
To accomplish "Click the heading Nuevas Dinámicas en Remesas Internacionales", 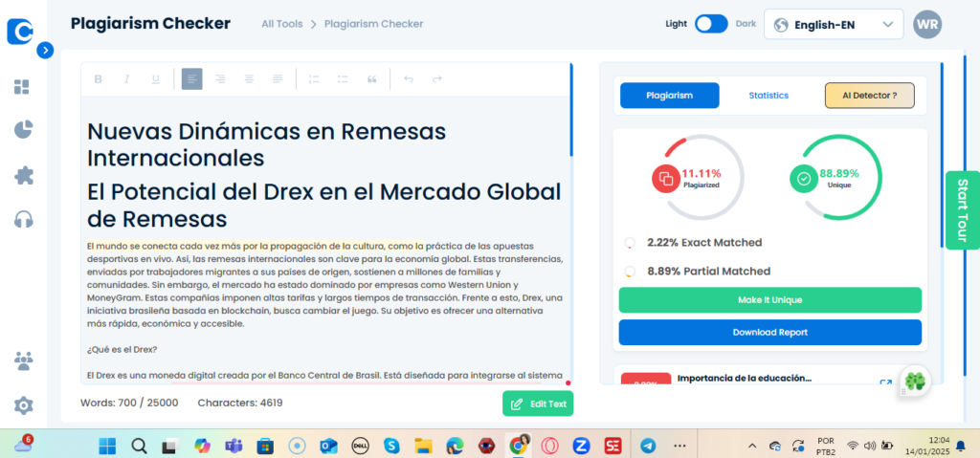I will (266, 144).
